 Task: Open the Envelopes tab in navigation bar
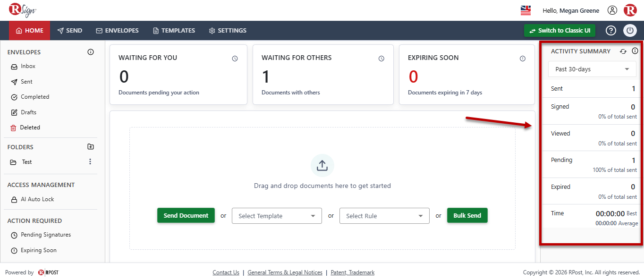pyautogui.click(x=117, y=31)
